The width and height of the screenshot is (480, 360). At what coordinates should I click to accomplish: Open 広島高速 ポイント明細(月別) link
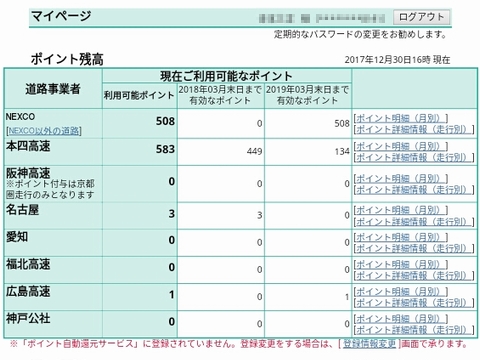pyautogui.click(x=401, y=292)
